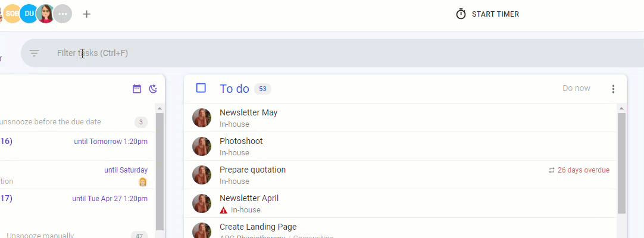644x238 pixels.
Task: Click In-house under Photoshoot
Action: pyautogui.click(x=234, y=153)
